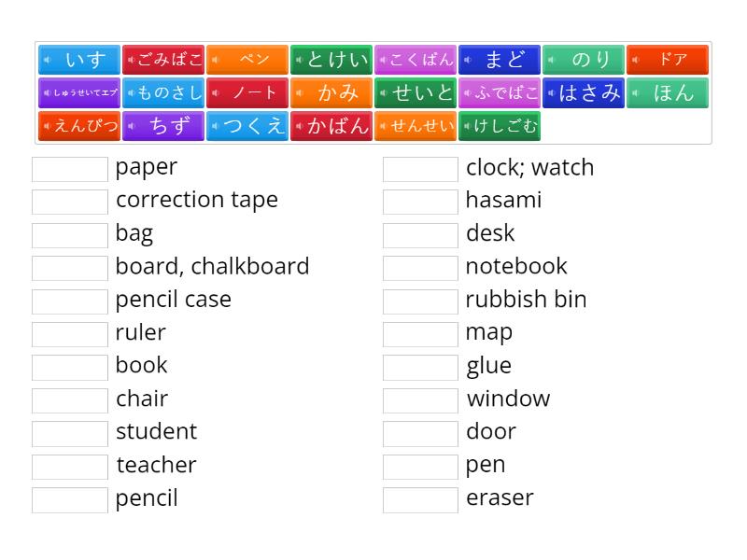Screen dimensions: 747x560
Task: Click speaker icon on ごみばこ tile
Action: [131, 60]
